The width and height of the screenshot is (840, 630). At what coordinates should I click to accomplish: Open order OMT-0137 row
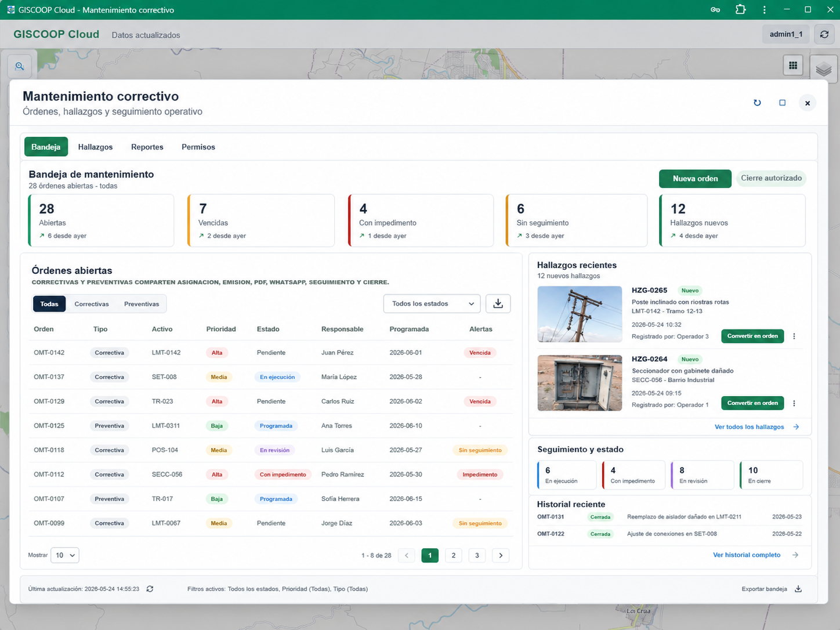[272, 377]
